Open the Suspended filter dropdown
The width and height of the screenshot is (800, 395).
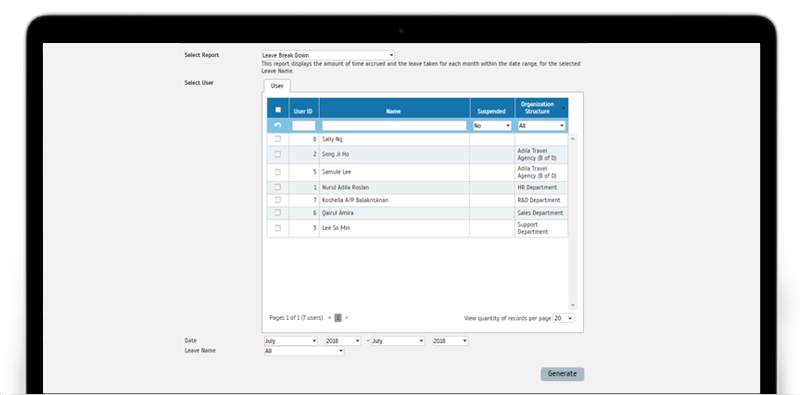click(492, 126)
